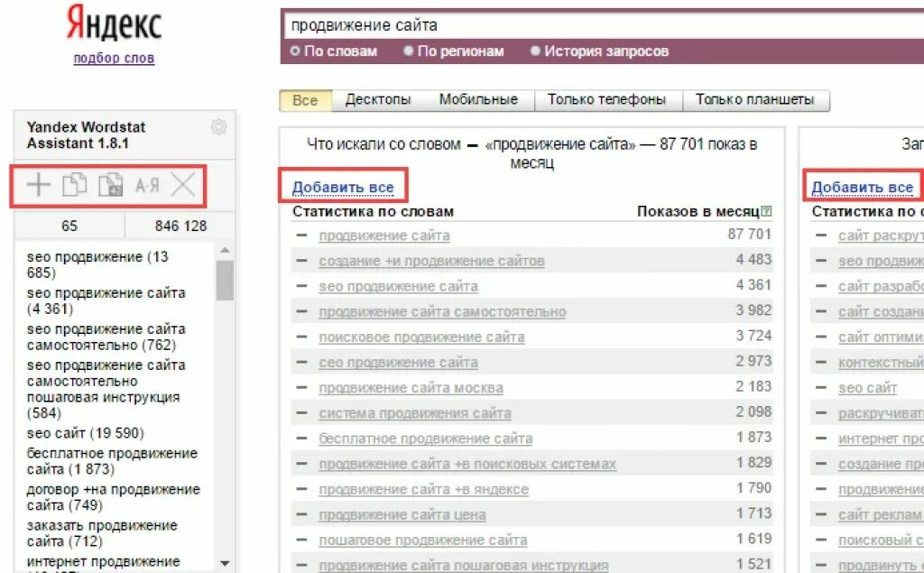This screenshot has height=573, width=924.
Task: Click 'seo сайт (19 590)' in Assistant list
Action: [x=86, y=433]
